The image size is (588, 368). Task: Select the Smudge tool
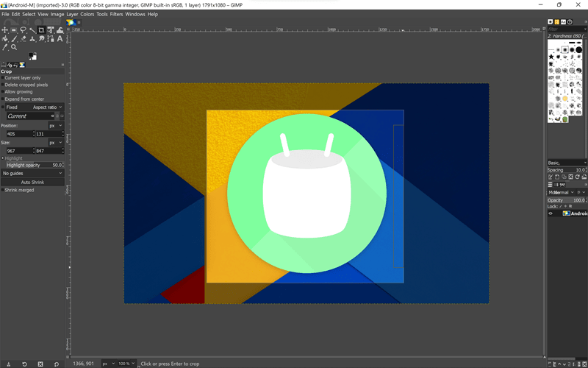point(41,39)
